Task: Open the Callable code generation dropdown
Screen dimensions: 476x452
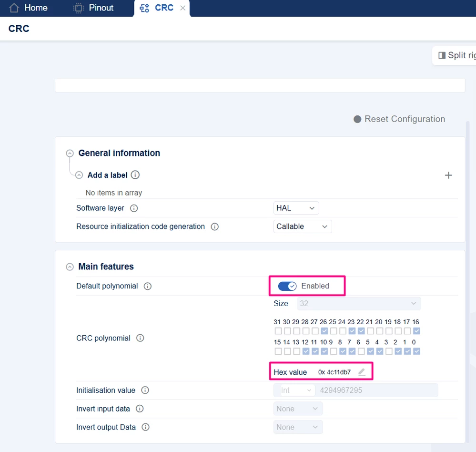Action: pos(303,226)
